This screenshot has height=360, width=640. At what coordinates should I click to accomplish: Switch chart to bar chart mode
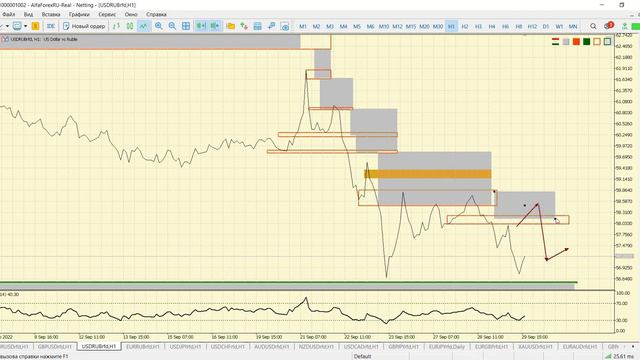[x=116, y=26]
